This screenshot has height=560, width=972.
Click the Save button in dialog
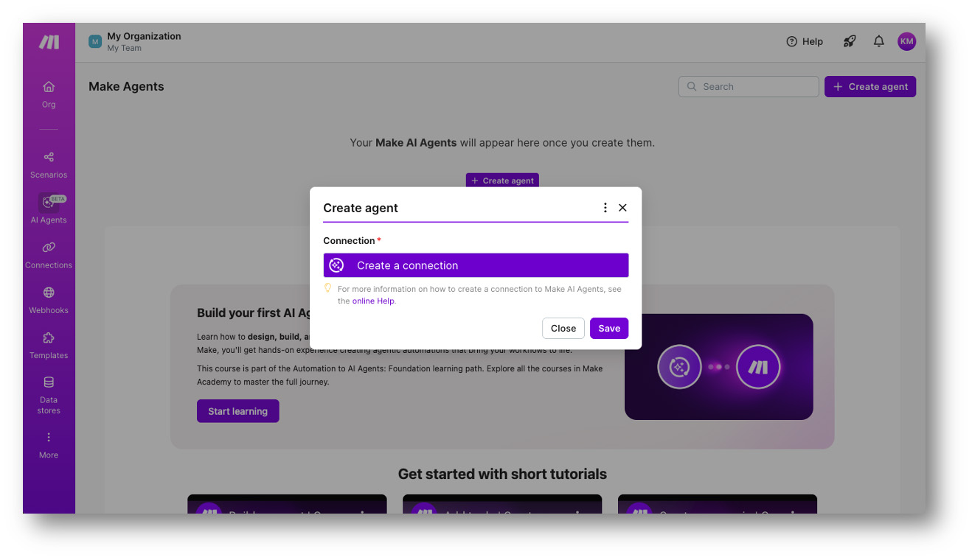[x=609, y=329]
